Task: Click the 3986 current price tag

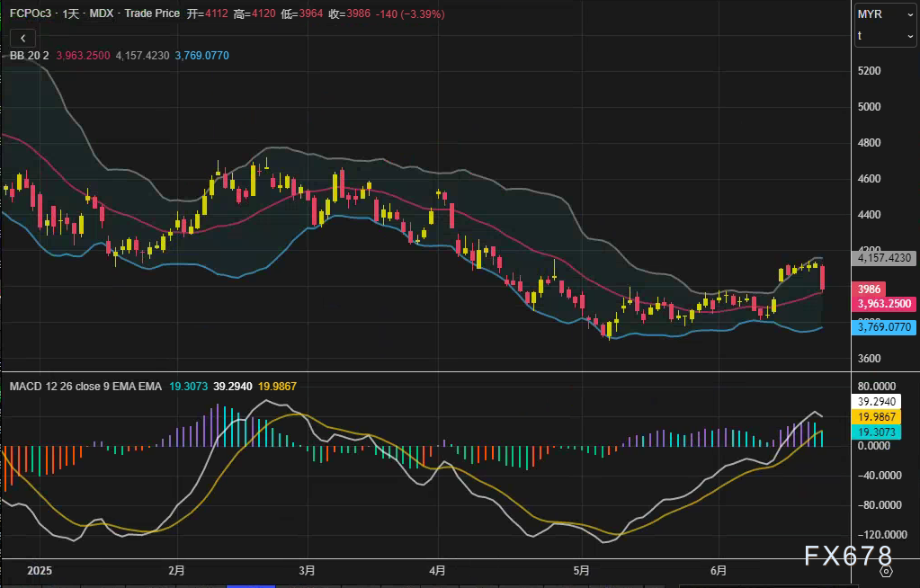Action: coord(870,290)
